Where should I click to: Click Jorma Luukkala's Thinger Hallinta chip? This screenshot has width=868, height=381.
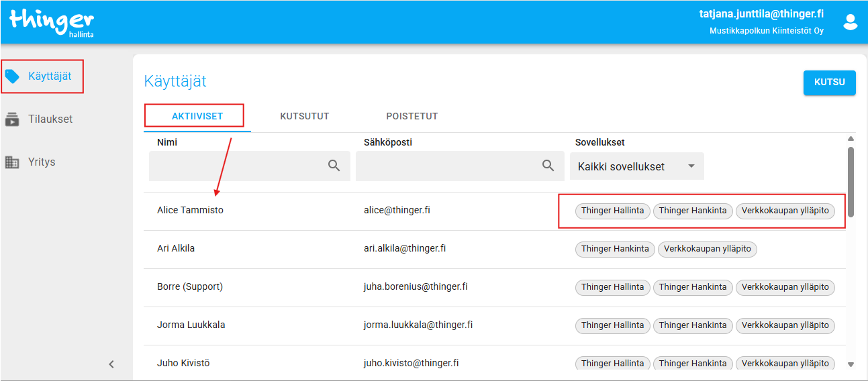612,325
